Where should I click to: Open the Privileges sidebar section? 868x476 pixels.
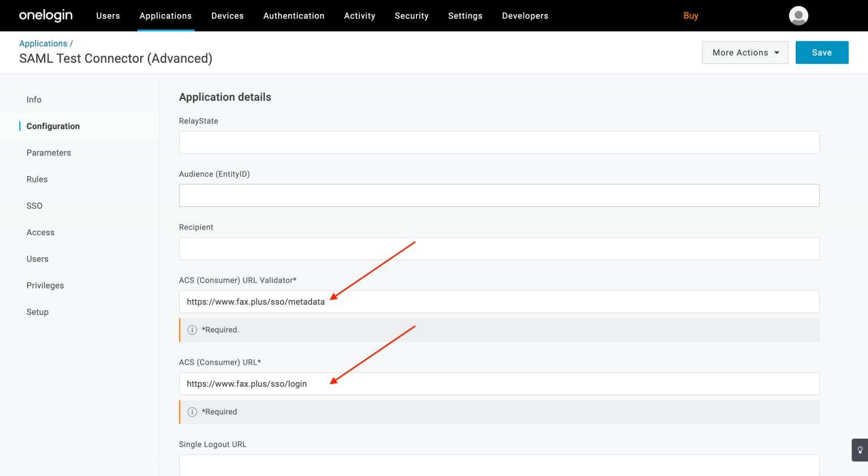45,285
